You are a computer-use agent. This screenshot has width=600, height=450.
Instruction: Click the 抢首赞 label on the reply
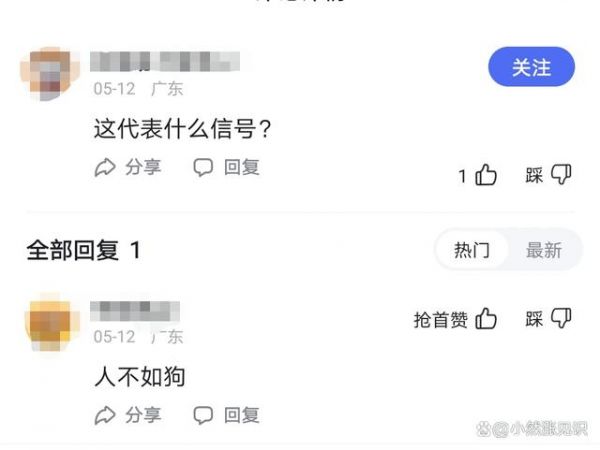pos(440,320)
